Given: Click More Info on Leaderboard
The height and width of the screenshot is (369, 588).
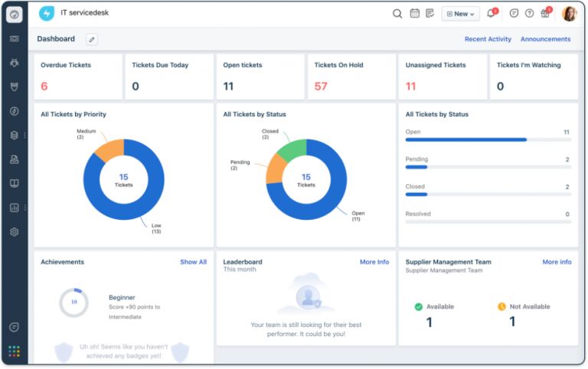Looking at the screenshot, I should (x=374, y=262).
